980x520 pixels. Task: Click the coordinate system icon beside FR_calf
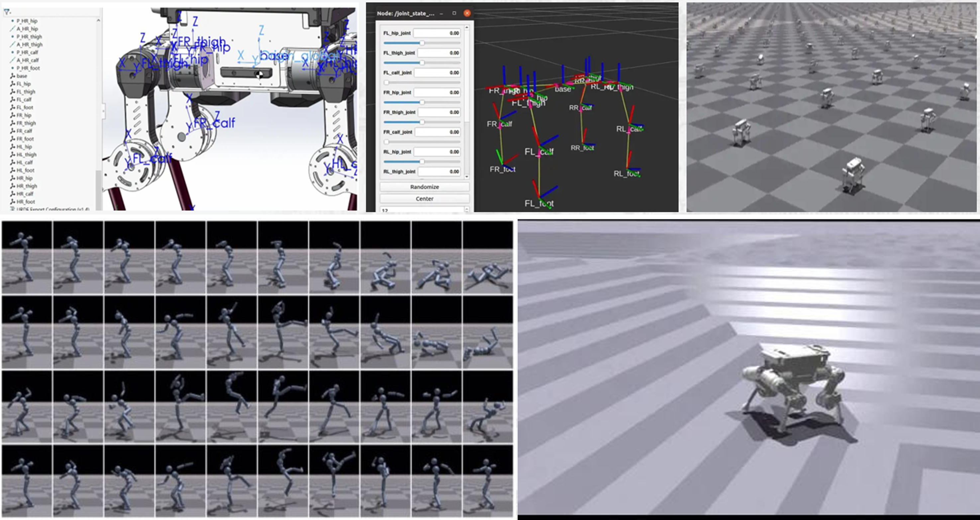pyautogui.click(x=13, y=131)
